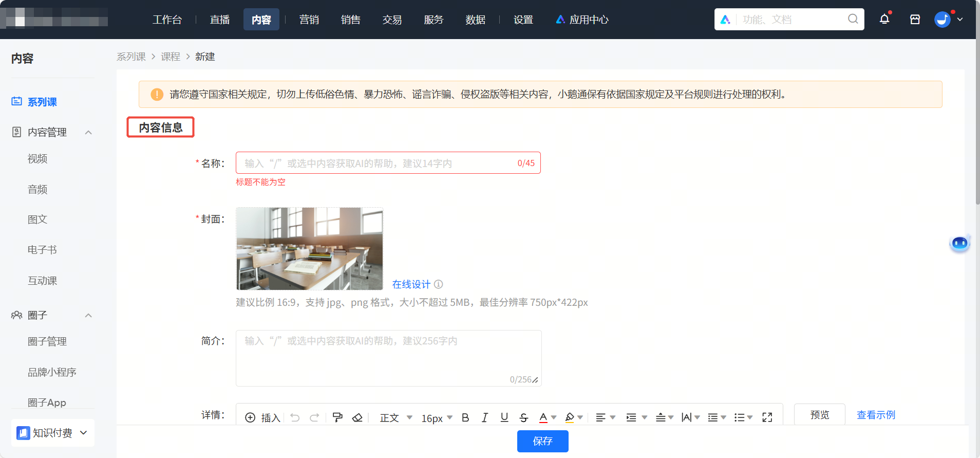Click the clear formatting eraser
This screenshot has height=458, width=980.
[x=357, y=417]
